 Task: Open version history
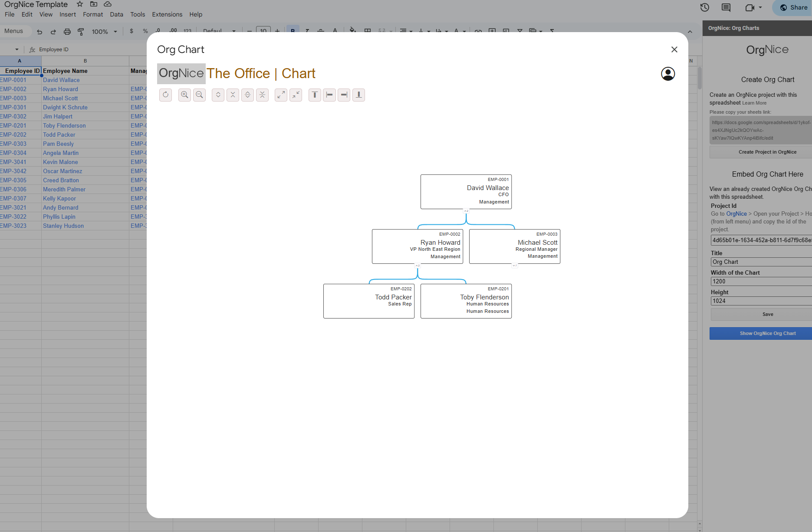(x=705, y=7)
